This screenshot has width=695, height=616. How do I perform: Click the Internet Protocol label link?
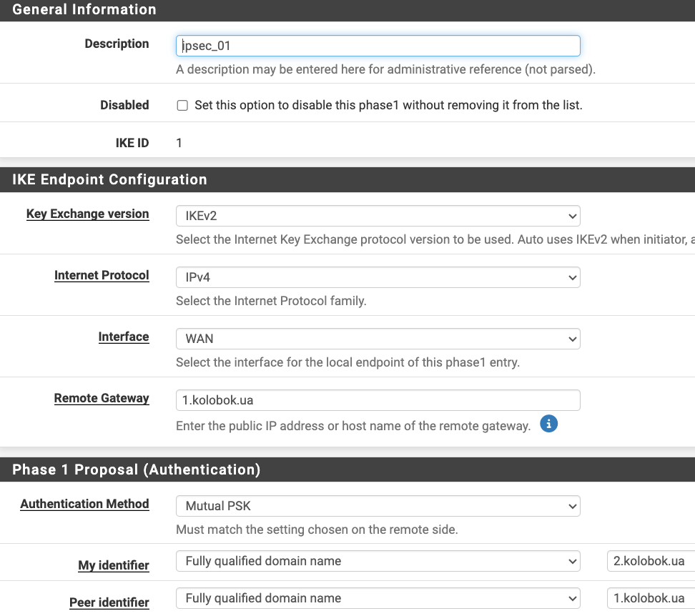(x=102, y=275)
